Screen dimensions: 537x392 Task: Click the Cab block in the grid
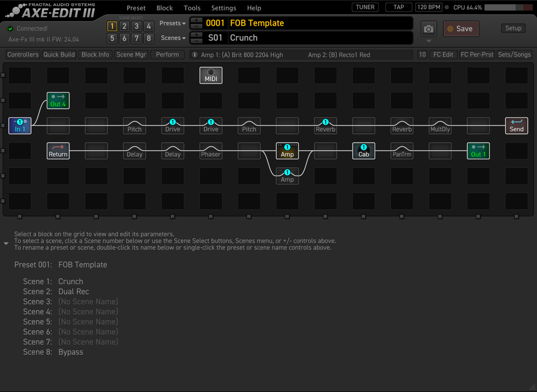363,151
